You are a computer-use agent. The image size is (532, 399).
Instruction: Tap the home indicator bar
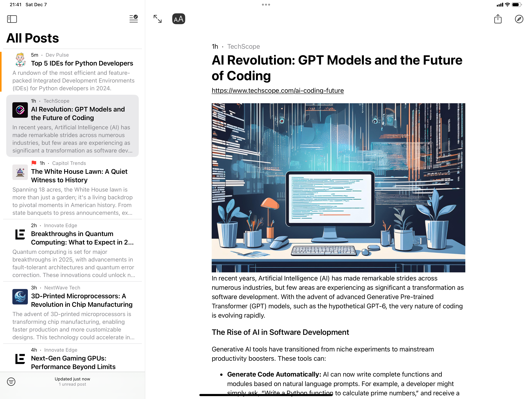[x=266, y=395]
